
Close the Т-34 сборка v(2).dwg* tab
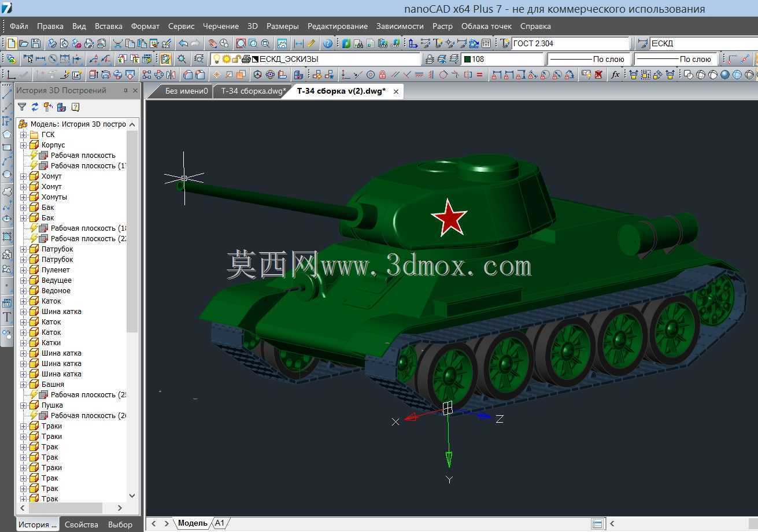396,91
